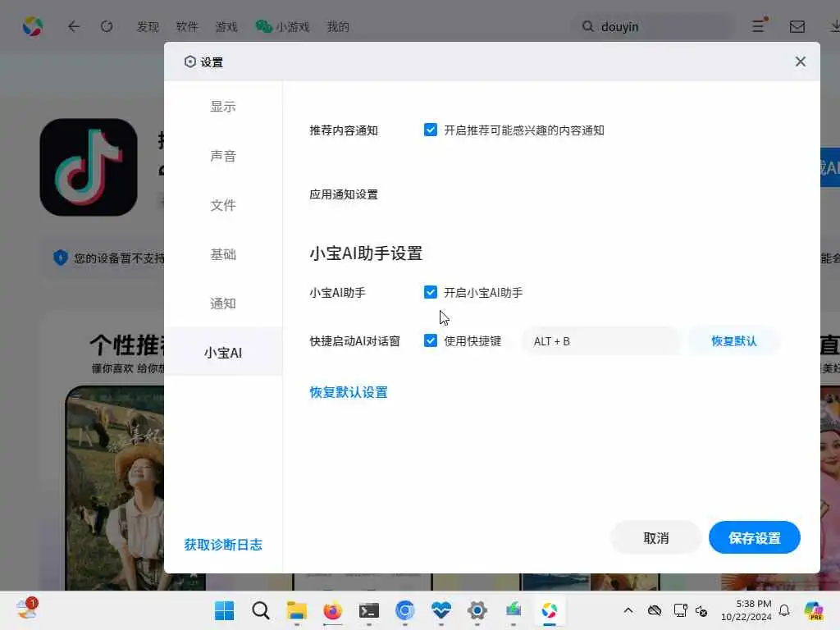
Task: Open the 游戏 menu
Action: tap(226, 26)
